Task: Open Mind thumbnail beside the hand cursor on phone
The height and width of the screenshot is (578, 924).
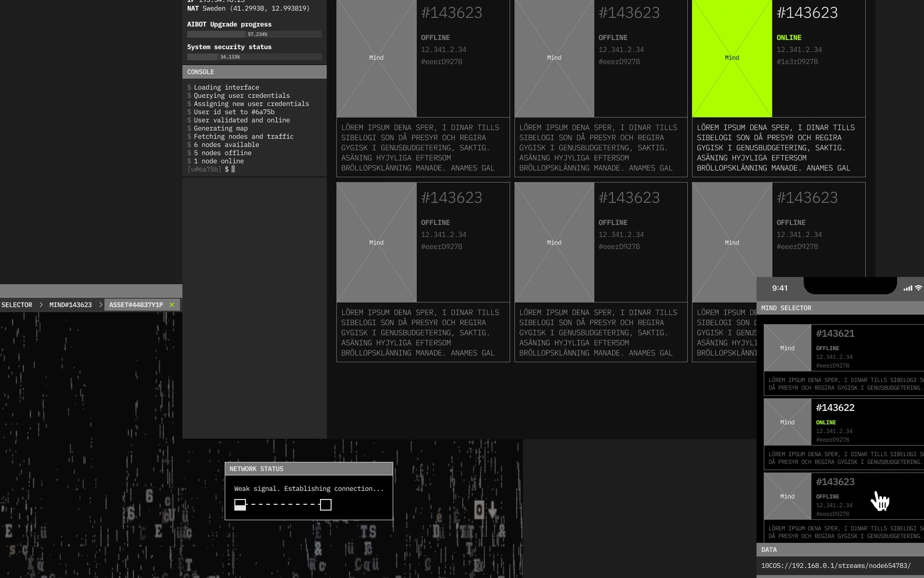Action: 787,496
